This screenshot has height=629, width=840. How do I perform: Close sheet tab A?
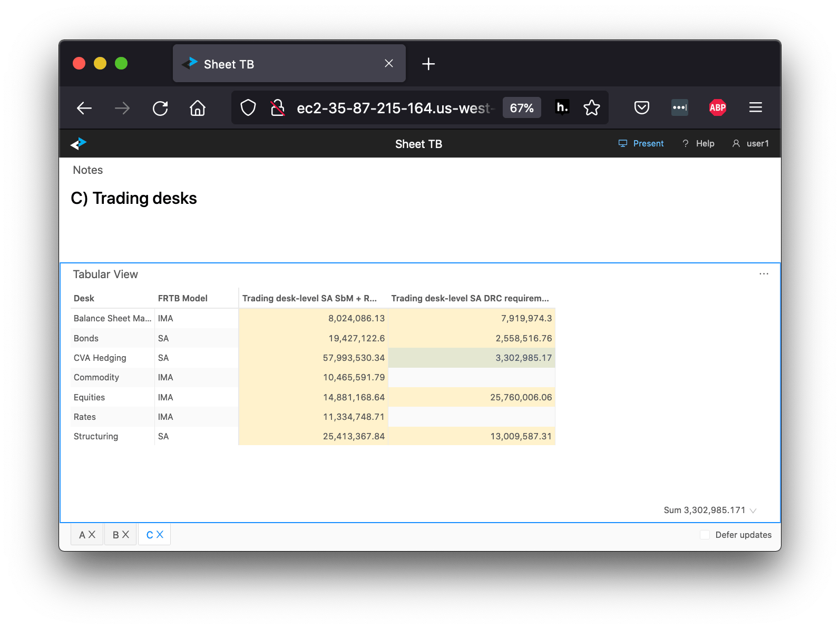pyautogui.click(x=92, y=535)
